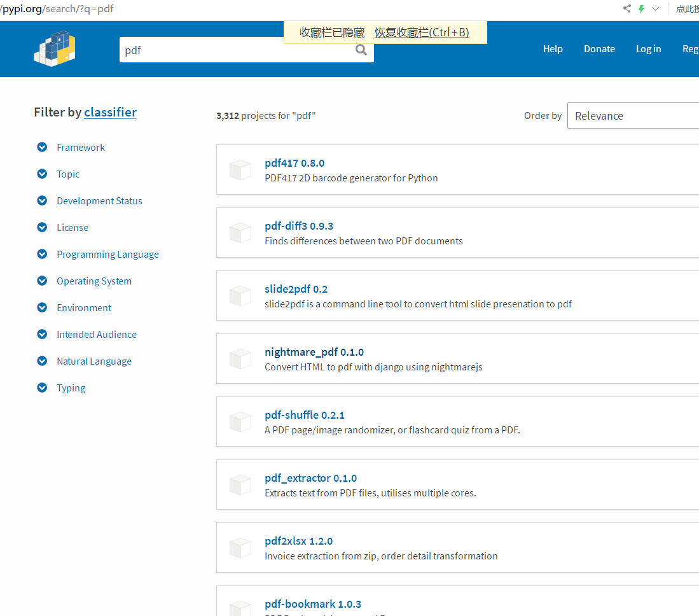The height and width of the screenshot is (616, 699).
Task: Click the Programming Language filter label
Action: pyautogui.click(x=108, y=255)
